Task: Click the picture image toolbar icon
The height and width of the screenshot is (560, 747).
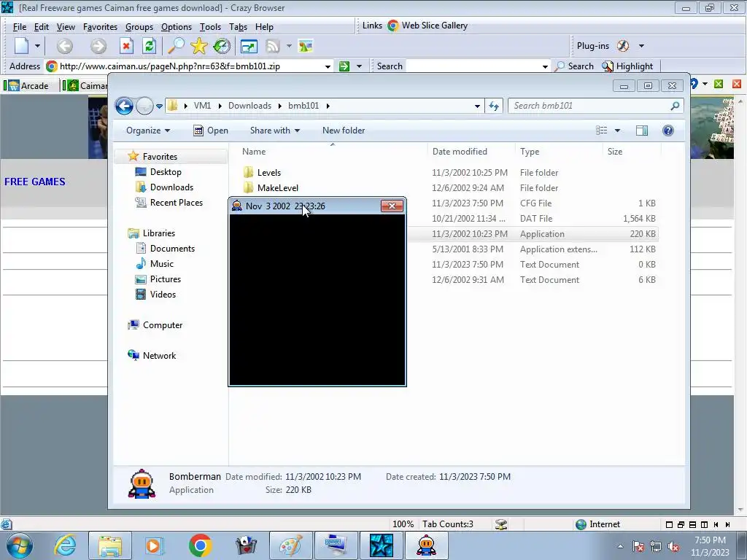Action: click(306, 46)
